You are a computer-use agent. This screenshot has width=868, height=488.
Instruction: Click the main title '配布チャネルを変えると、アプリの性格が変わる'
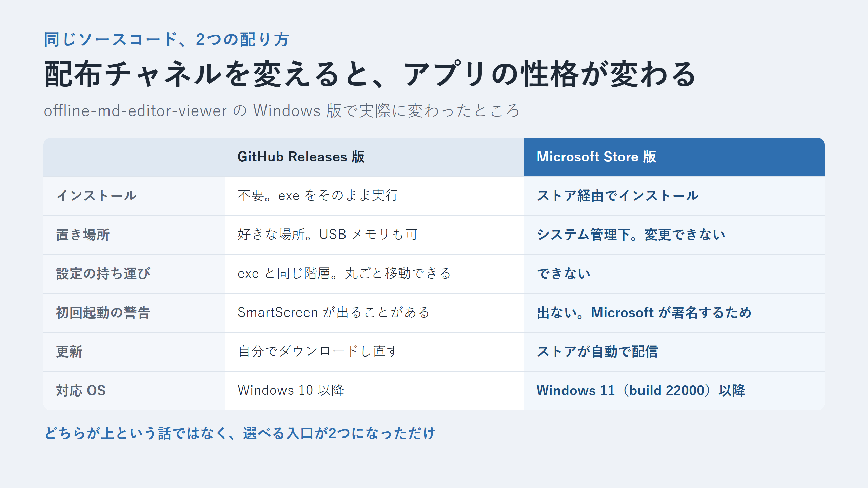pos(370,74)
